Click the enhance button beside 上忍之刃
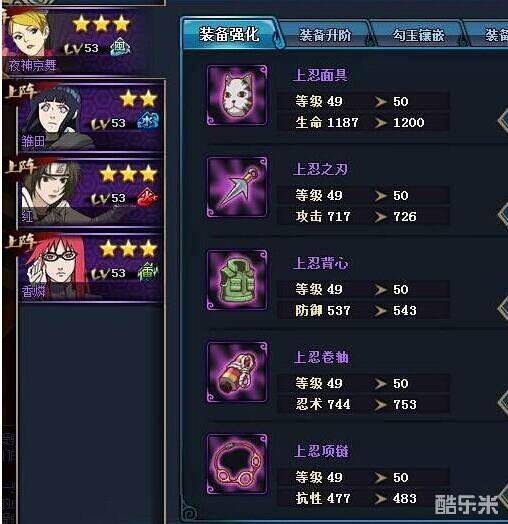 point(502,215)
